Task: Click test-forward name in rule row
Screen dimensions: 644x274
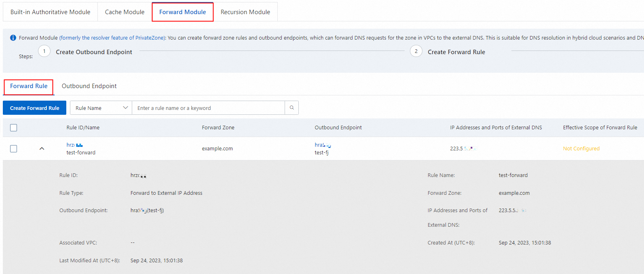Action: 81,153
